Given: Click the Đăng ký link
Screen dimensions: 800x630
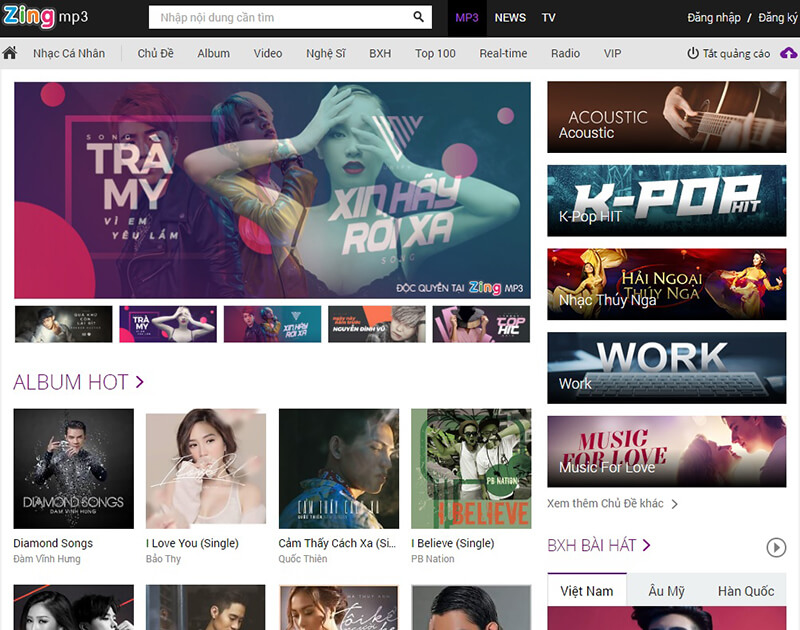Looking at the screenshot, I should [778, 18].
